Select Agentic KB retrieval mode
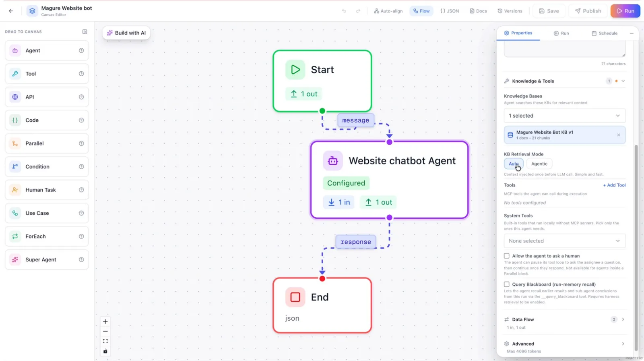This screenshot has height=361, width=644. tap(539, 164)
